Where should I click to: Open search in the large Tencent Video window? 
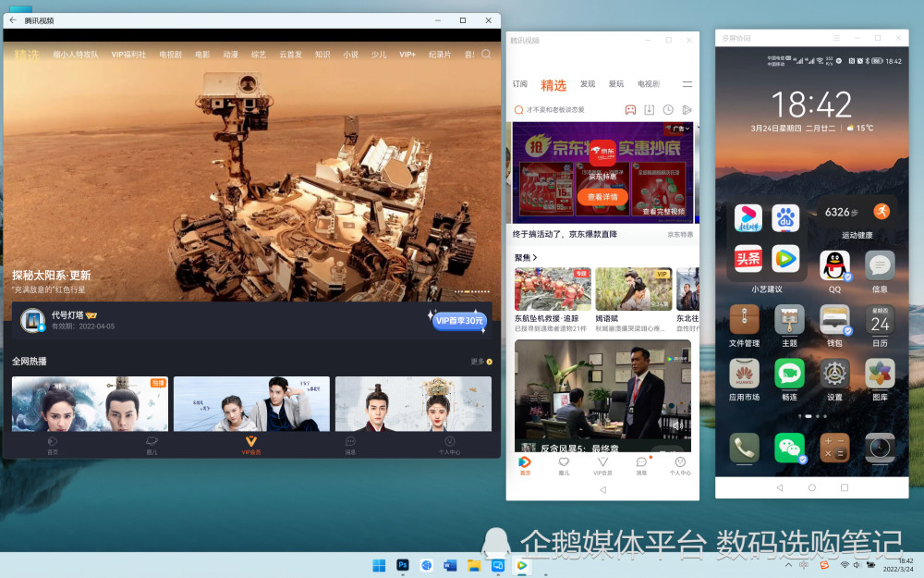pos(486,55)
